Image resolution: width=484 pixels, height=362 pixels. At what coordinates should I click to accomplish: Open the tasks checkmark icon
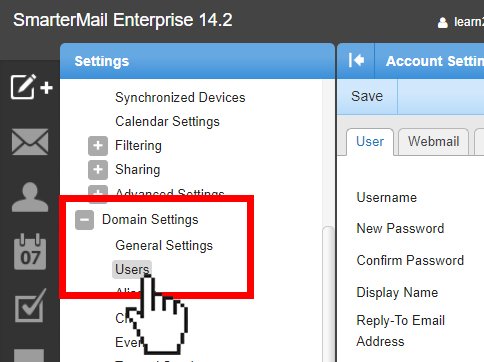[30, 306]
